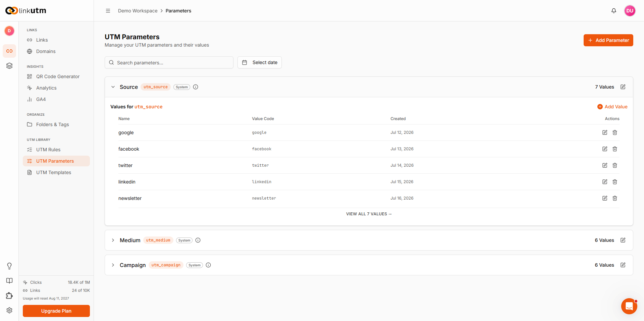The width and height of the screenshot is (644, 321).
Task: Open UTM Rules
Action: pyautogui.click(x=56, y=150)
